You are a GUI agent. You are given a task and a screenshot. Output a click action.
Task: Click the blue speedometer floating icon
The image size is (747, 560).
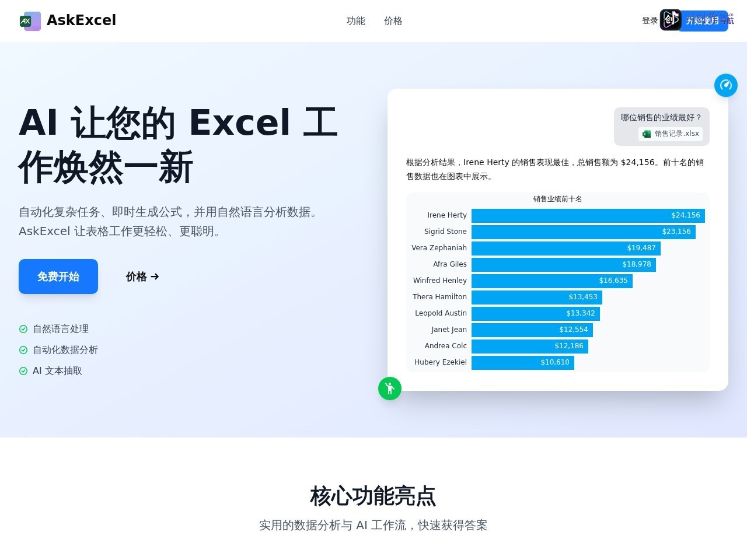(726, 85)
